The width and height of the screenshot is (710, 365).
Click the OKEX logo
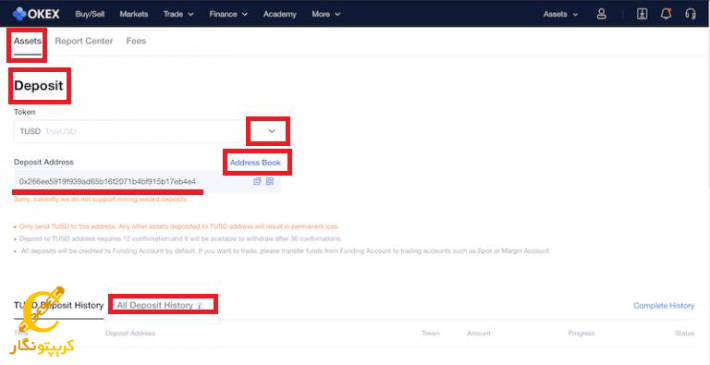coord(36,14)
